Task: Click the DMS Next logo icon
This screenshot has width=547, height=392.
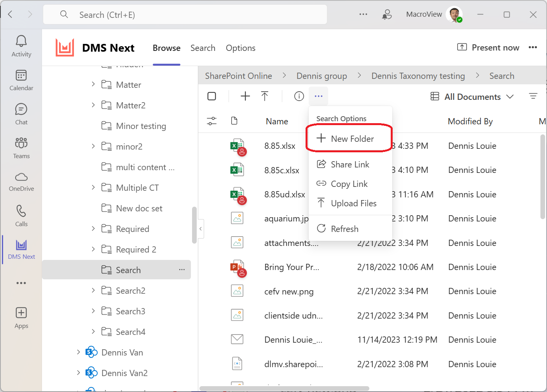Action: tap(65, 48)
